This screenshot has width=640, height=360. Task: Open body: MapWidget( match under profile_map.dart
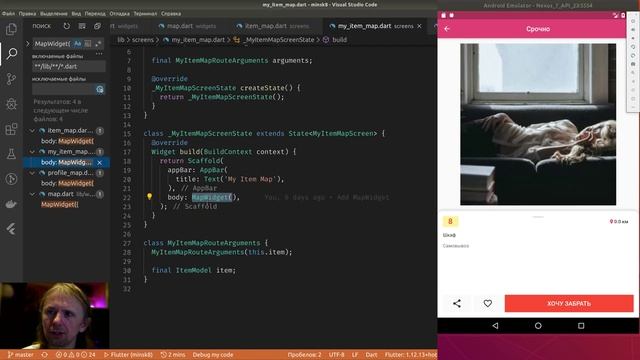click(67, 184)
